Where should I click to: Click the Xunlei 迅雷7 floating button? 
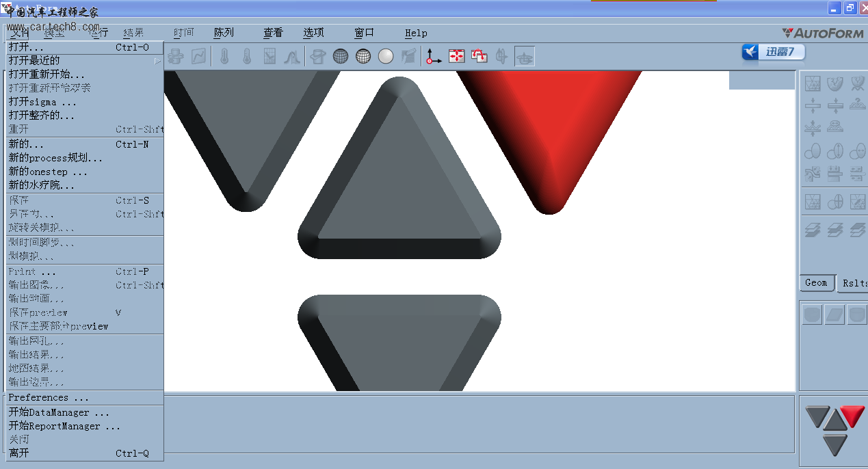tap(773, 52)
